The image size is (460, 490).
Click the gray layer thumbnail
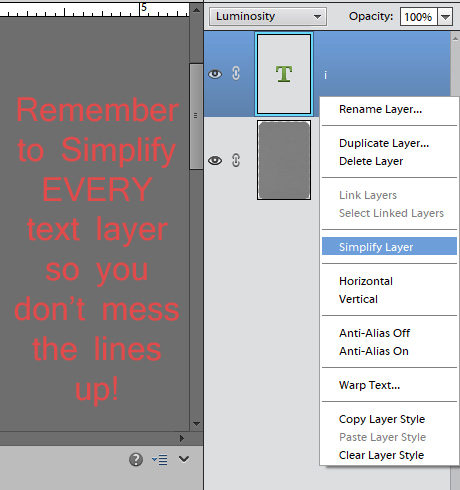(x=284, y=160)
